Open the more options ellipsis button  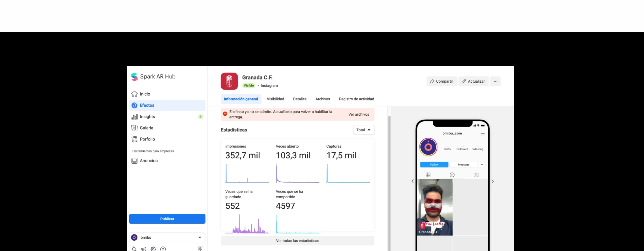tap(496, 81)
